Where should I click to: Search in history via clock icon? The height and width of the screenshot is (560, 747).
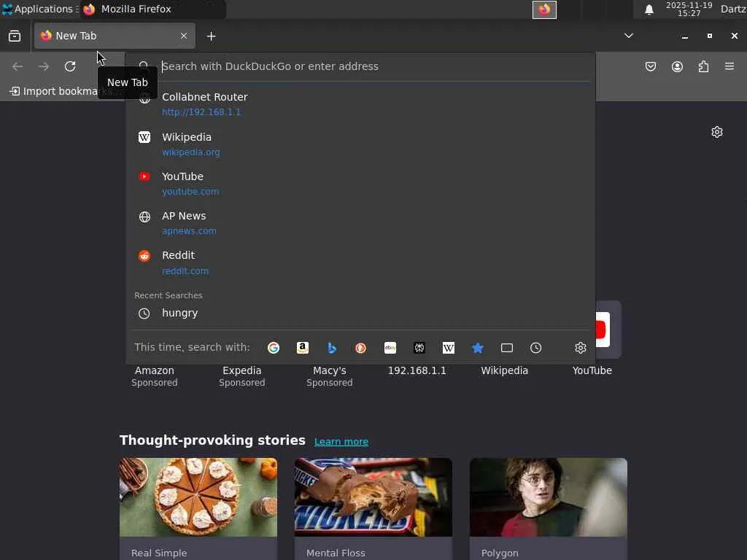coord(536,348)
